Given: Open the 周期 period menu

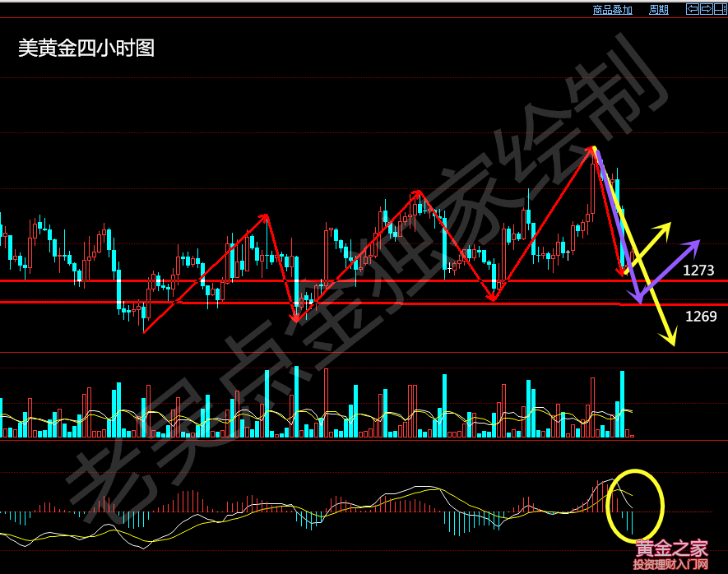Looking at the screenshot, I should point(659,10).
